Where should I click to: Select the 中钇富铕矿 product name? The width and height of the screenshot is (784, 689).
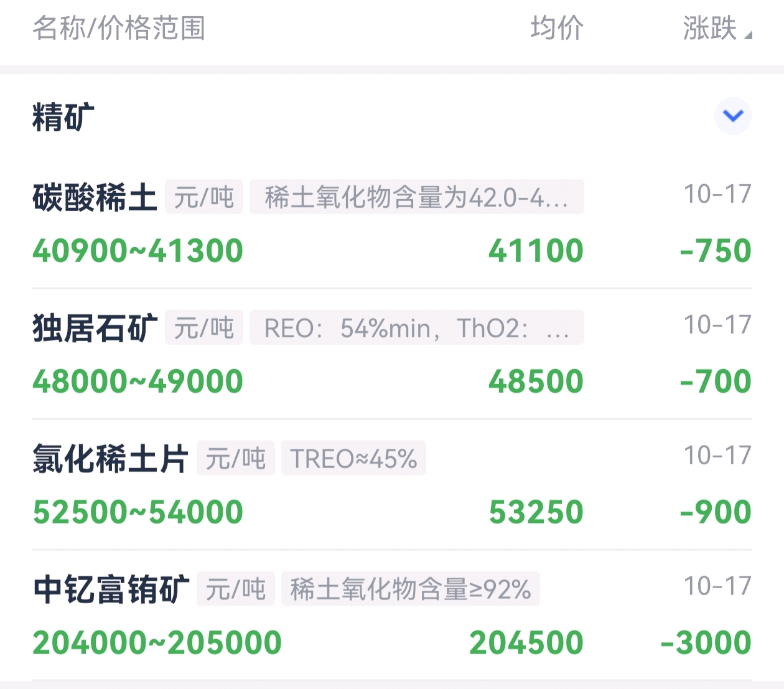(x=111, y=590)
